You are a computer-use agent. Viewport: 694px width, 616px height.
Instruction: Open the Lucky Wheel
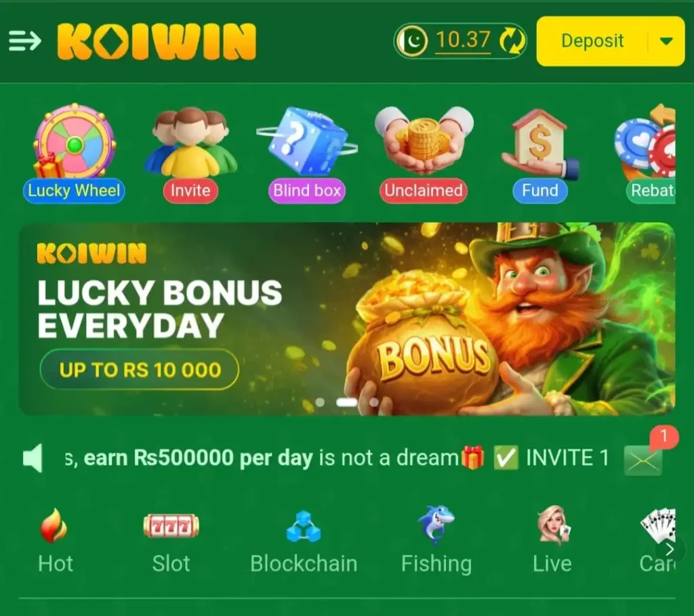tap(74, 154)
